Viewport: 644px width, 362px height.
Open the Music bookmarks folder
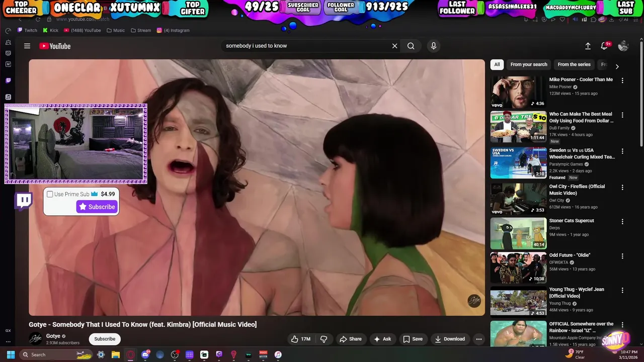116,30
